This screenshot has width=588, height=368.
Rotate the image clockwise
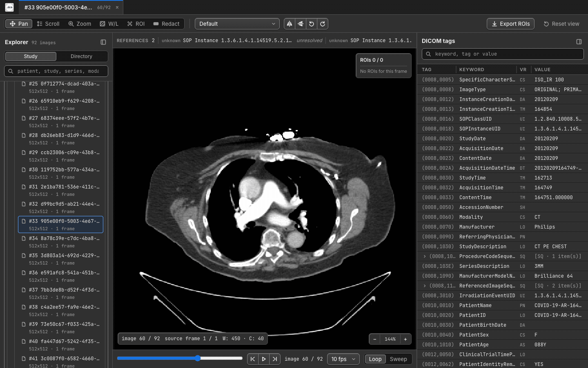[323, 24]
